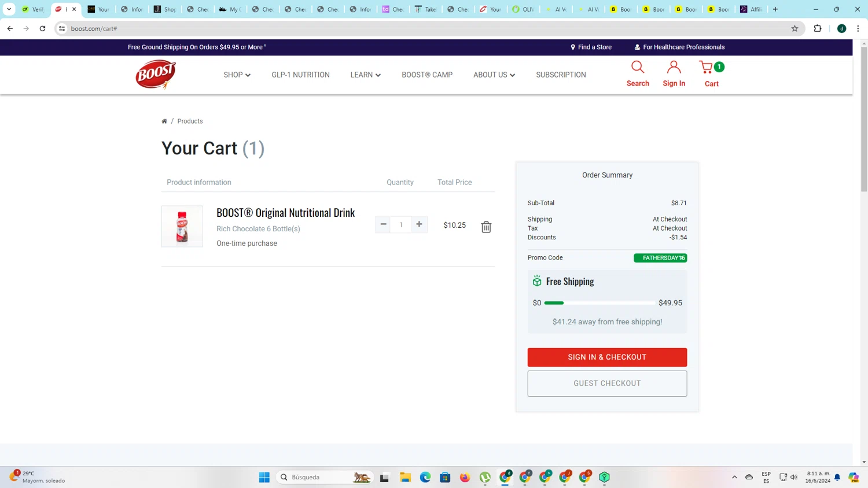Open Firefox from taskbar

[x=465, y=477]
